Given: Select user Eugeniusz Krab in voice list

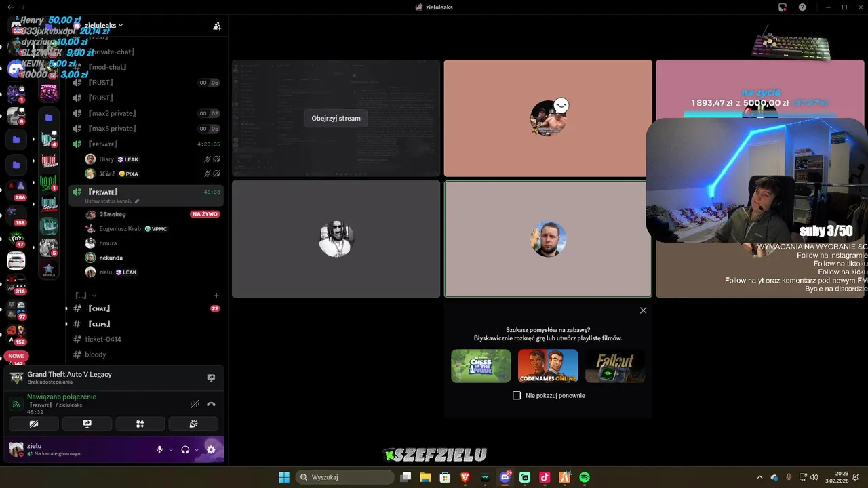Looking at the screenshot, I should click(x=153, y=229).
